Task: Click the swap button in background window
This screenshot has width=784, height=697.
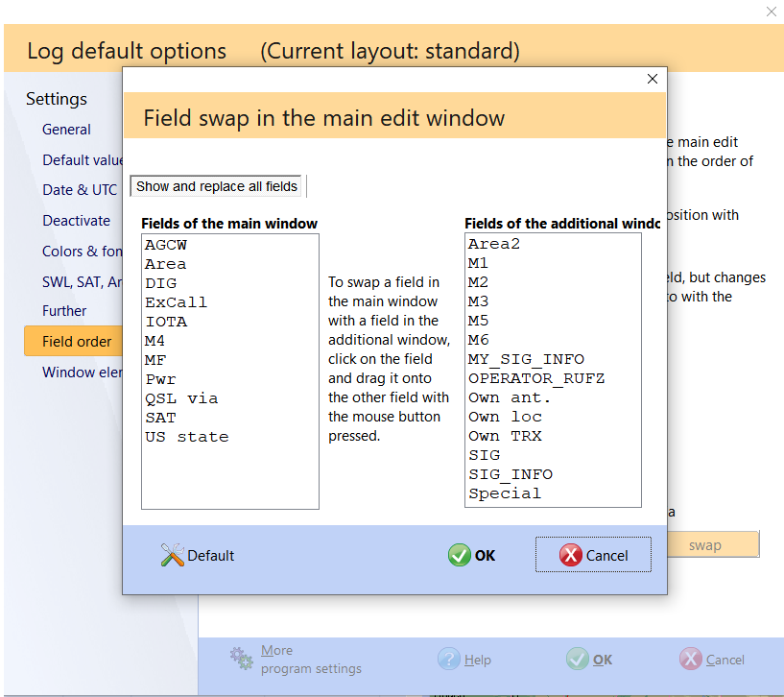Action: click(x=712, y=544)
